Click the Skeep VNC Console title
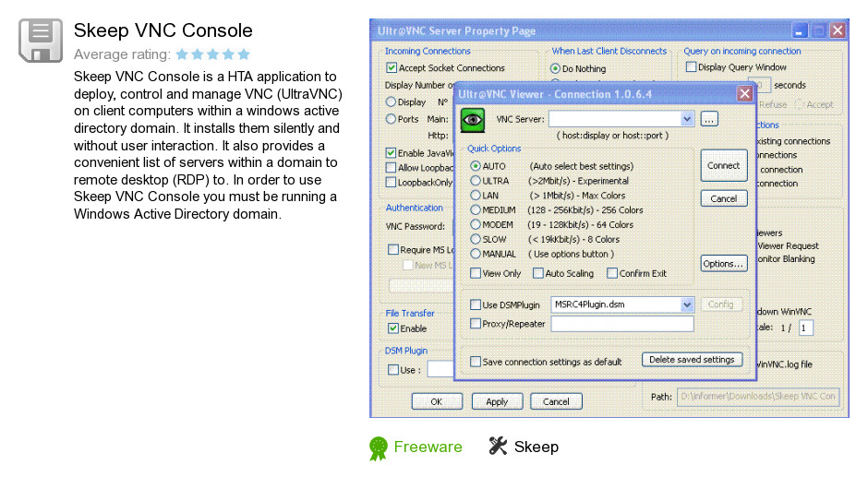The width and height of the screenshot is (868, 489). point(163,30)
